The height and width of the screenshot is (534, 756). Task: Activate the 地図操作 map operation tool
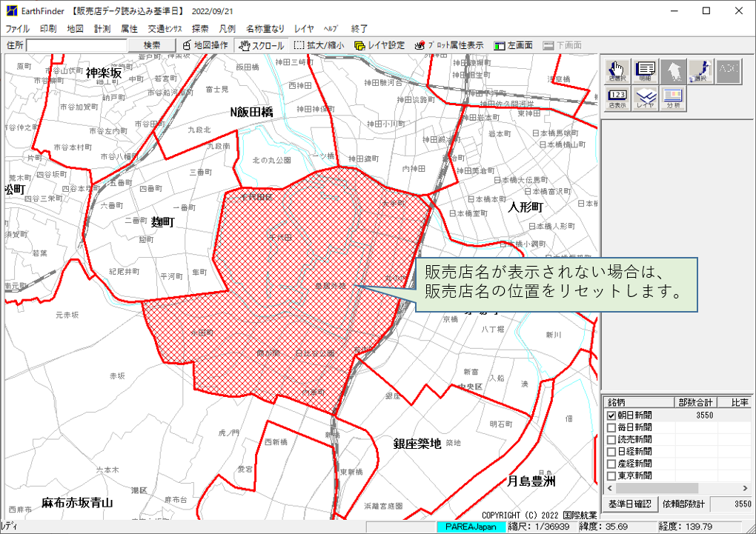(205, 45)
